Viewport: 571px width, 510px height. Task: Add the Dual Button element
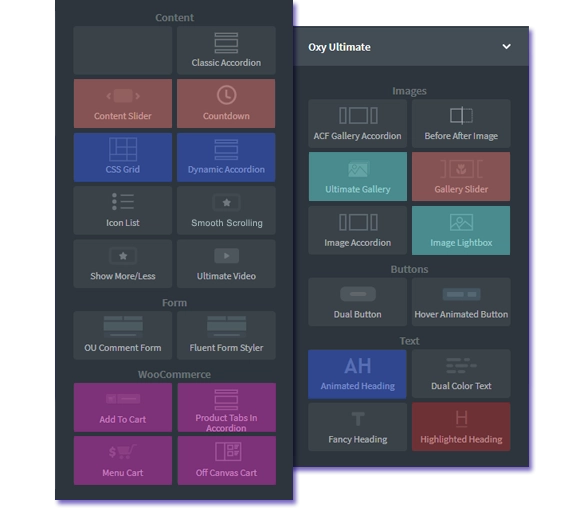[x=358, y=302]
